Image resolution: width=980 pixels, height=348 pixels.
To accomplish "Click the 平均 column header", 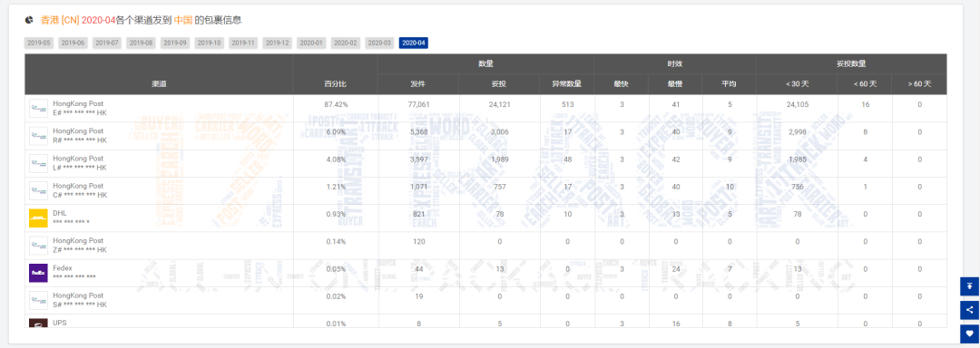I will pos(729,83).
